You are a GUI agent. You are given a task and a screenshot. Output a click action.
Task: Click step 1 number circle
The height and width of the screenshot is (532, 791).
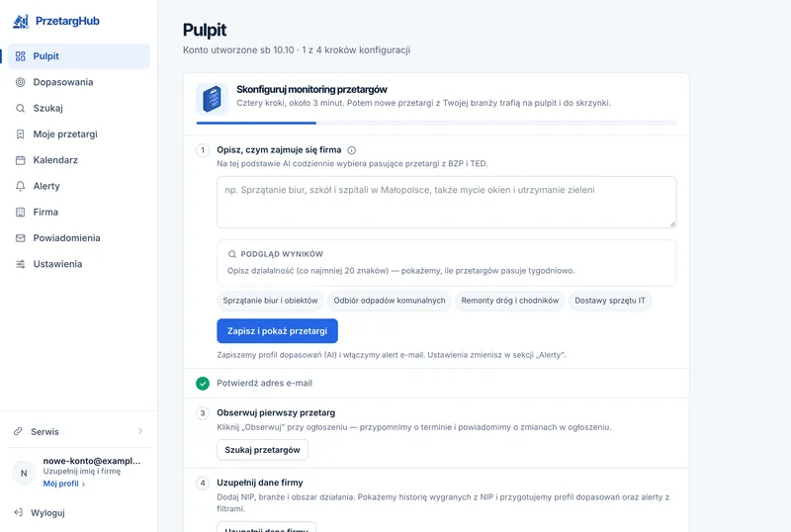tap(203, 150)
